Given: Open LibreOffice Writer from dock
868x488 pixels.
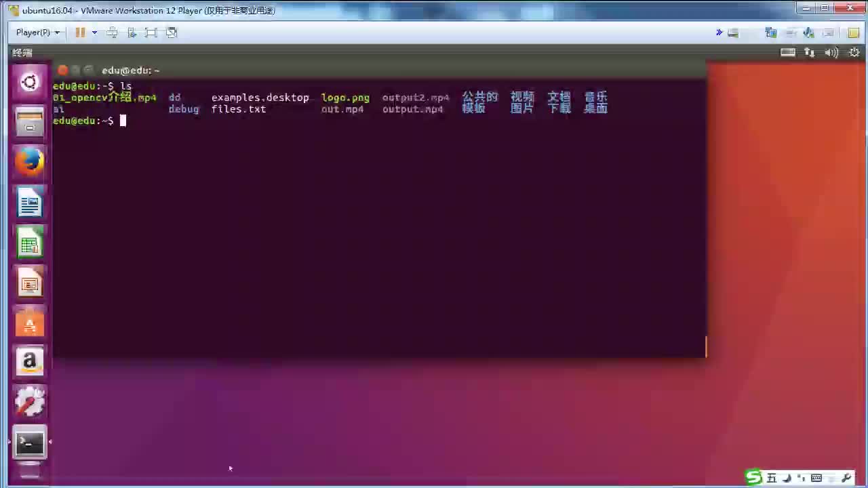Looking at the screenshot, I should click(29, 203).
